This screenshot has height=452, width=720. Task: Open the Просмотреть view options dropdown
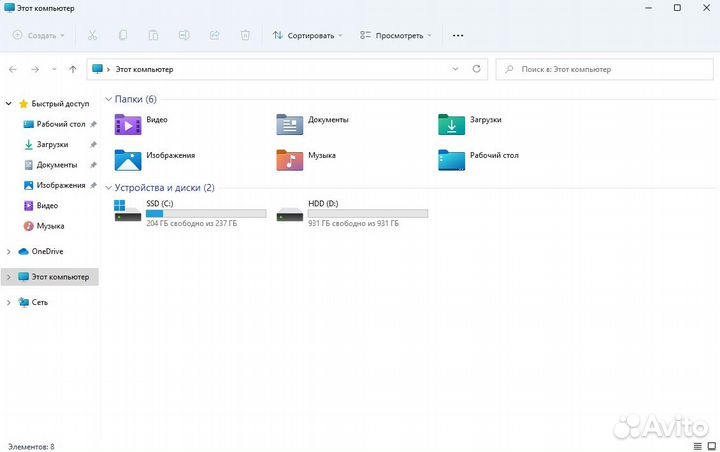coord(395,35)
